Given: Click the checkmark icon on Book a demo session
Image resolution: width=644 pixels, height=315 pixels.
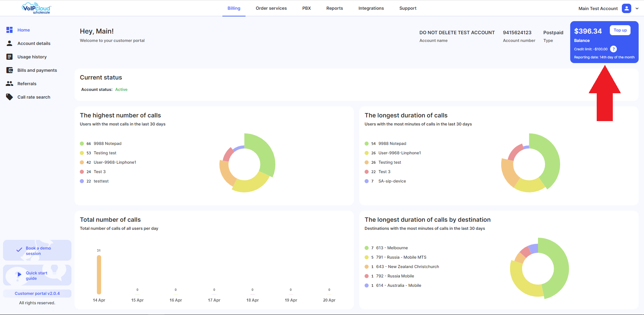Looking at the screenshot, I should pos(19,250).
